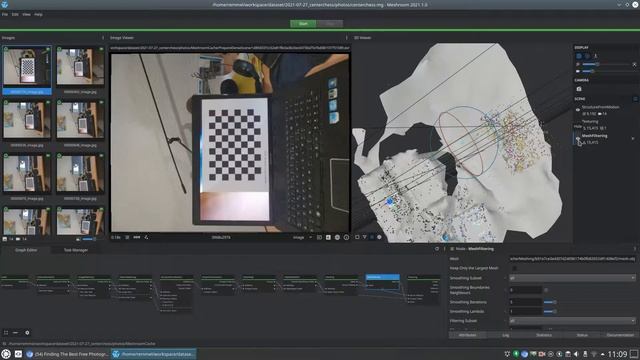
Task: Click the 3D viewer settings gear icon
Action: [x=379, y=237]
